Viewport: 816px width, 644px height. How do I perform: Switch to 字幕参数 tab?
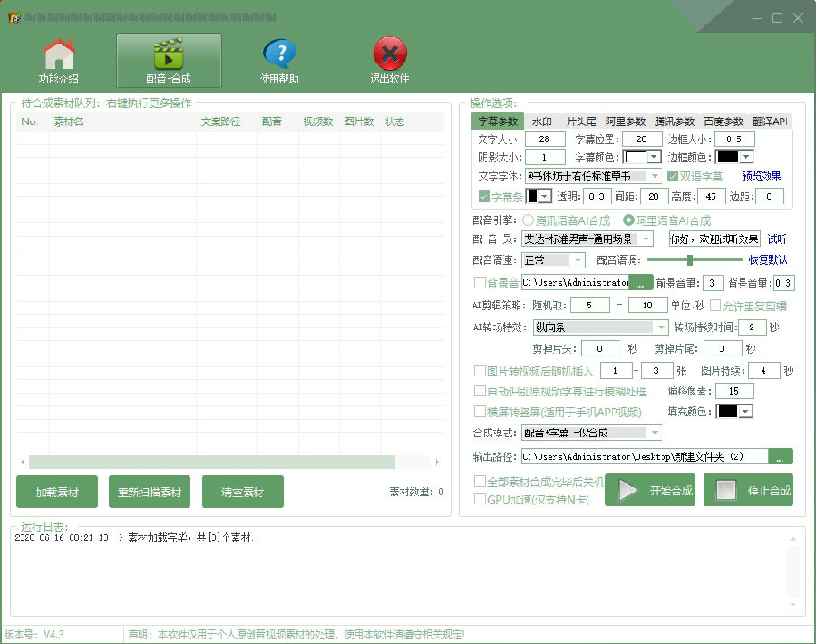(498, 122)
